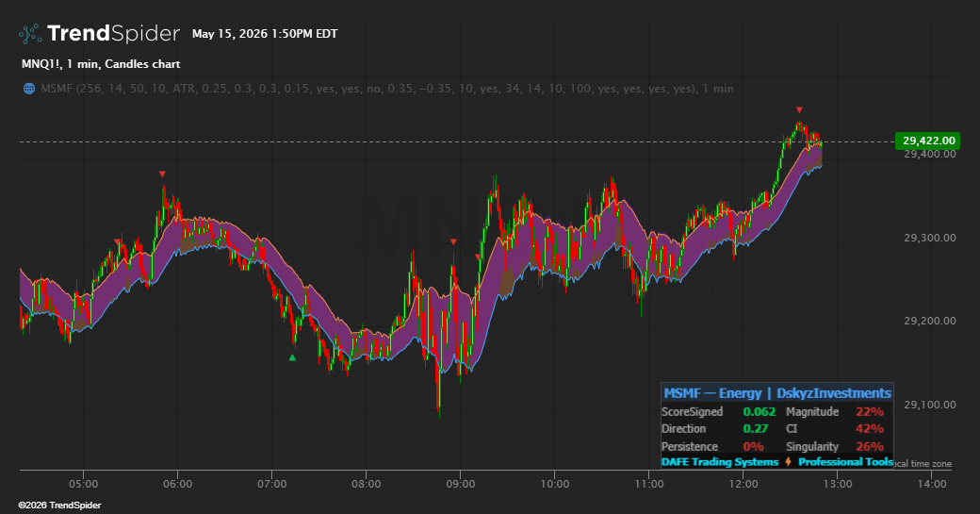The width and height of the screenshot is (980, 514).
Task: Click the CI label in the dashboard
Action: (792, 428)
